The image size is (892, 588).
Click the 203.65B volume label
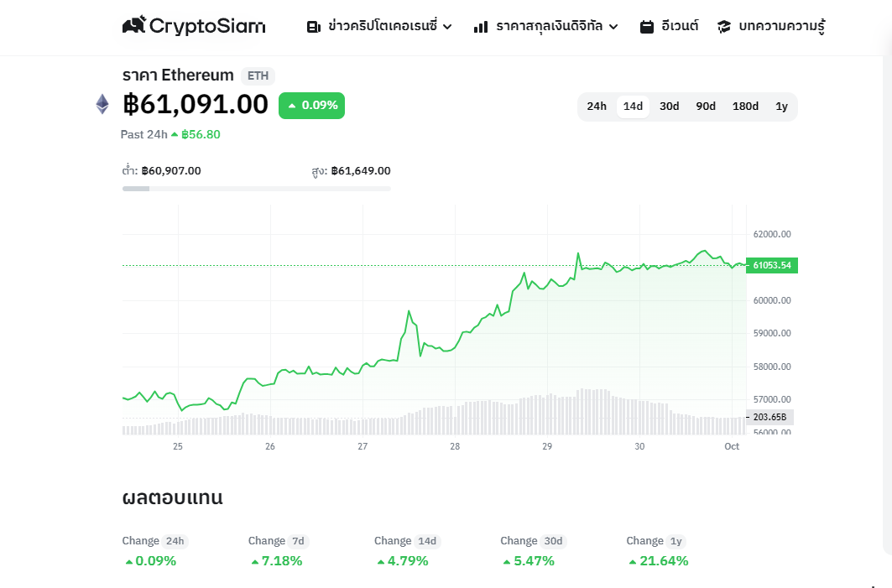[x=769, y=418]
